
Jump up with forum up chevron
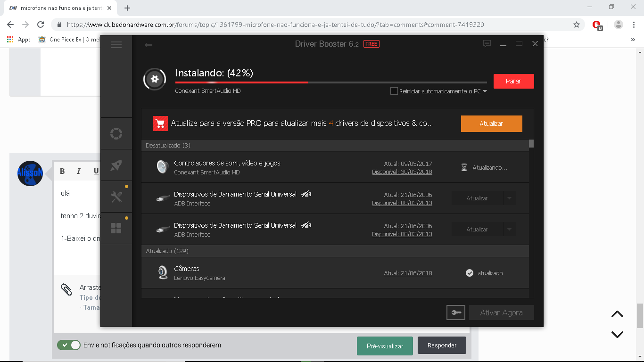(617, 314)
